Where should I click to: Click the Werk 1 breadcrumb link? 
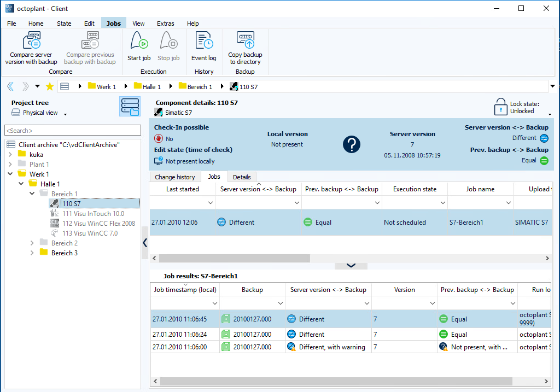[107, 87]
